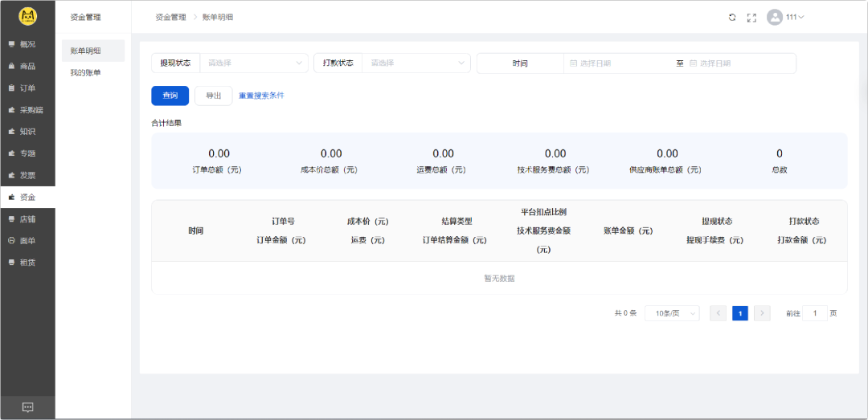Select 我的账单 submenu item
The height and width of the screenshot is (420, 868).
[x=93, y=72]
